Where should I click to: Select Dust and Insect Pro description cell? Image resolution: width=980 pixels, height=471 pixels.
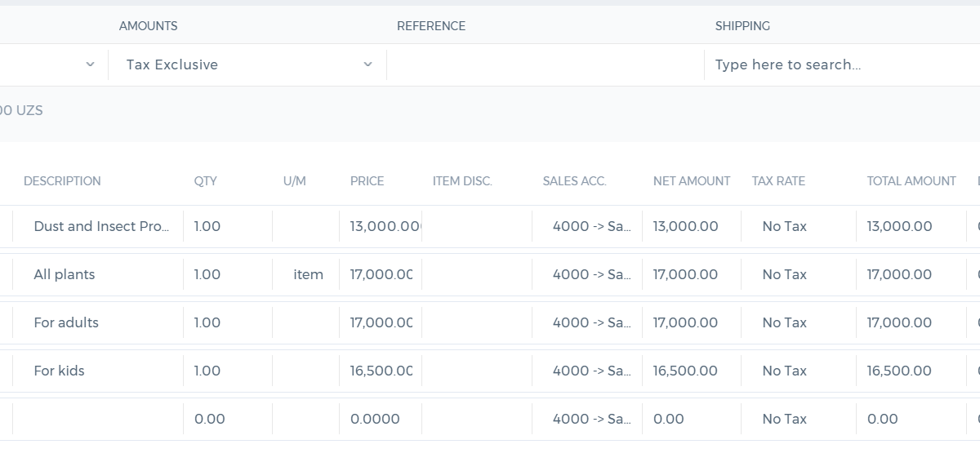(98, 226)
